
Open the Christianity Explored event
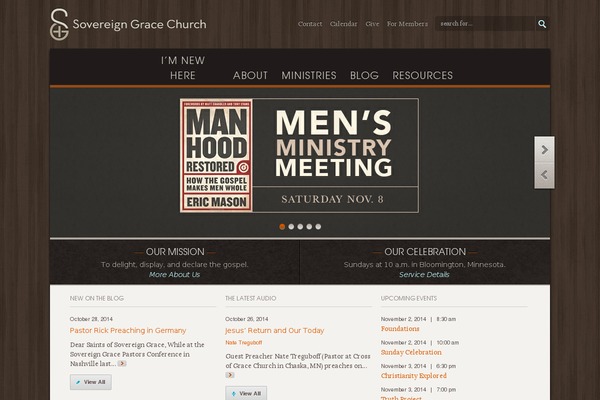(x=414, y=376)
